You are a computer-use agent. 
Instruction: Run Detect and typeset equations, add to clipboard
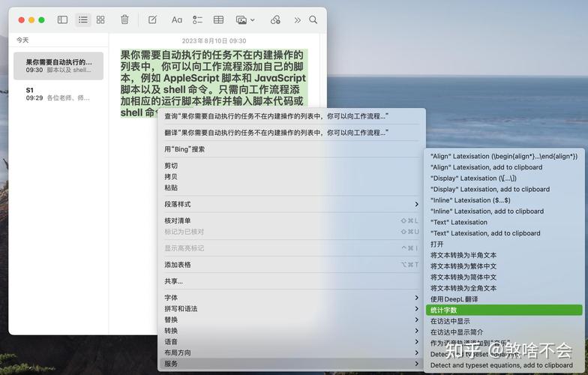(504, 364)
